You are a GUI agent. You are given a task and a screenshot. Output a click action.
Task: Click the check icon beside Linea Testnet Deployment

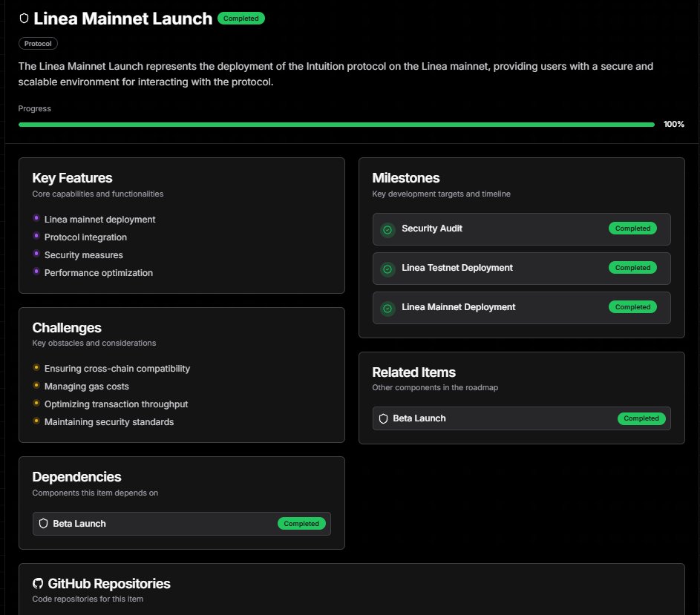[387, 269]
